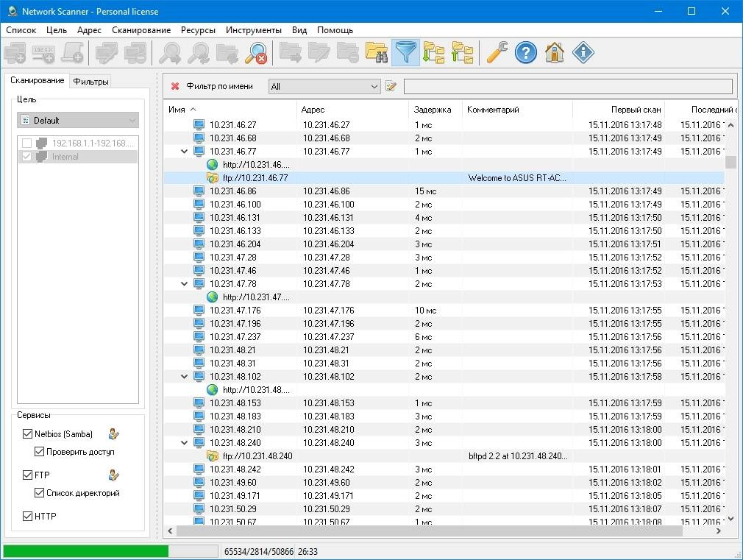Image resolution: width=743 pixels, height=560 pixels.
Task: Click the disabled add computer toolbar icon
Action: (15, 53)
